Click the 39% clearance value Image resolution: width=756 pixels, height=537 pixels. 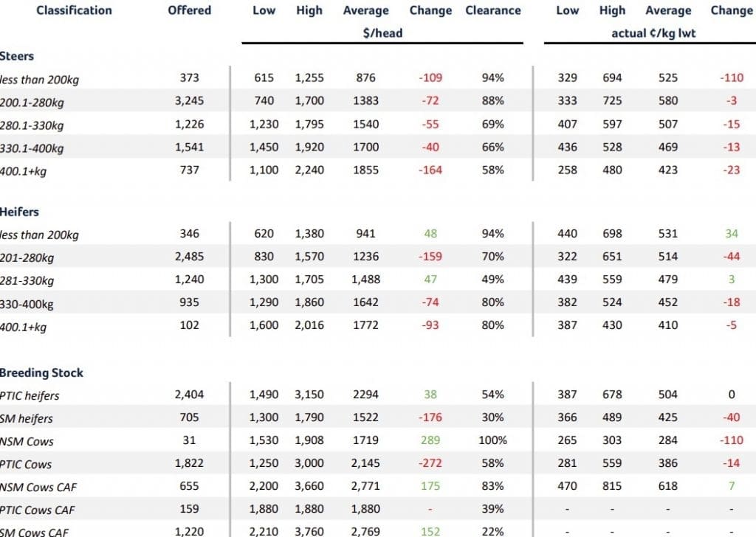point(492,509)
